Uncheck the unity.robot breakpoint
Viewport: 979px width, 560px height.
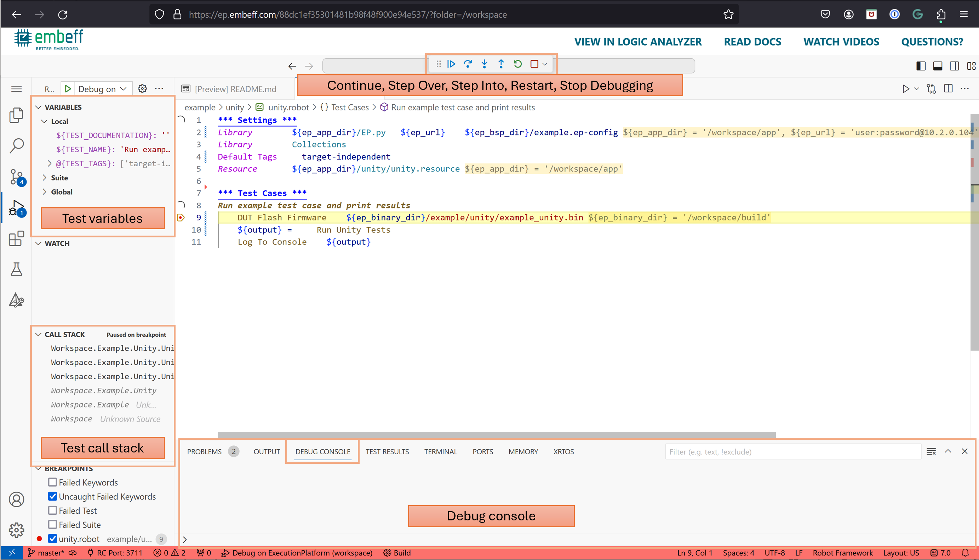coord(53,538)
